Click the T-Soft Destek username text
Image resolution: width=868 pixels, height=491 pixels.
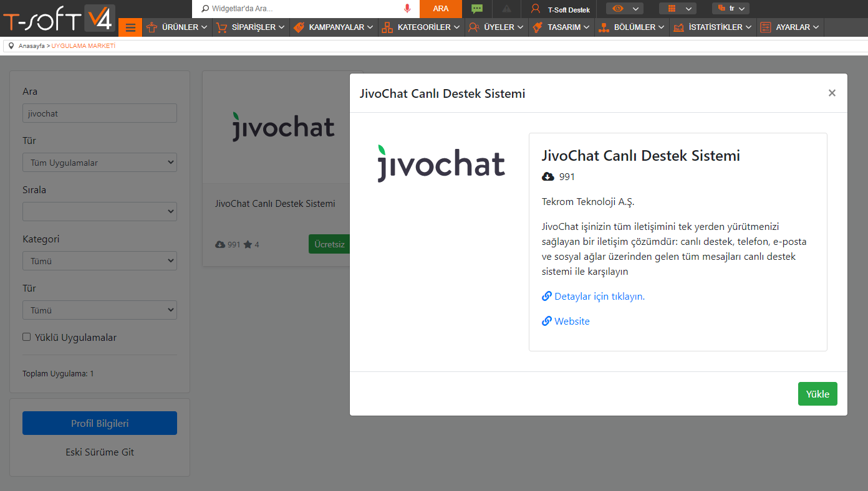point(569,9)
